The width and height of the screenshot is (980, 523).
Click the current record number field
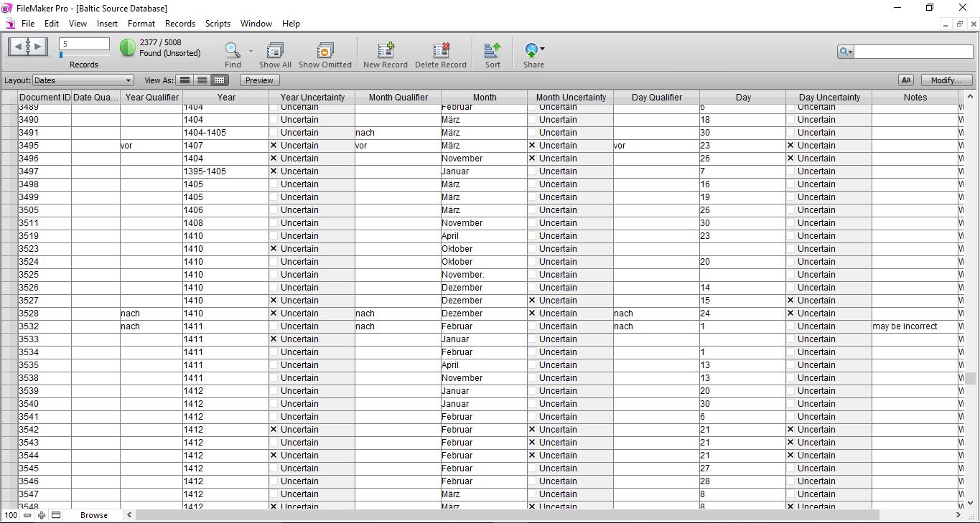84,44
